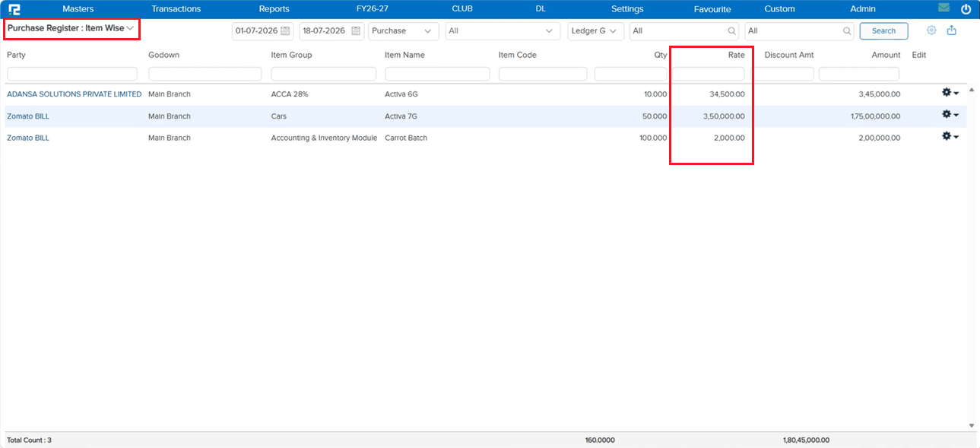Select the Carrot Batch item name
This screenshot has height=448, width=980.
(x=406, y=138)
